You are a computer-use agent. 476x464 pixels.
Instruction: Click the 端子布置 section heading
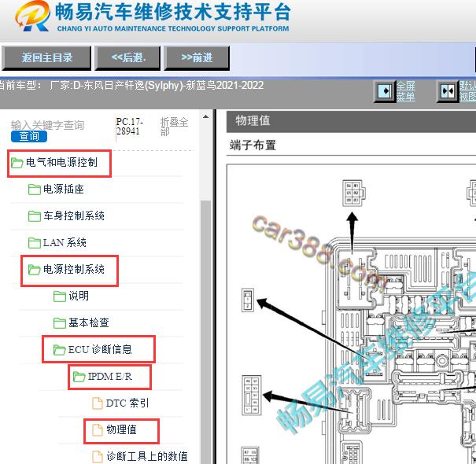pos(253,145)
